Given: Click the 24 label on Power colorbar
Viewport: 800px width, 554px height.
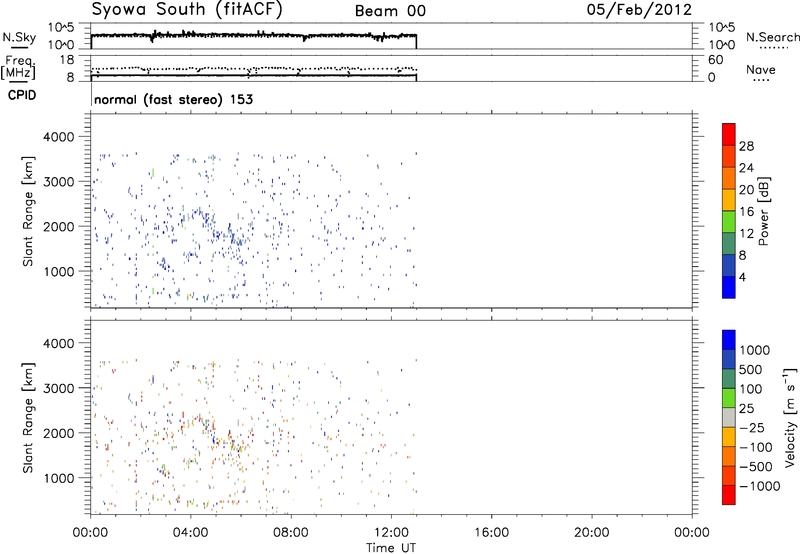Looking at the screenshot, I should coord(746,168).
